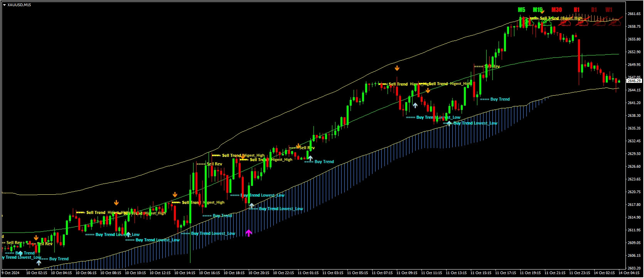Click the 10 Oct 10:15 time label
This screenshot has height=278, width=644.
coord(135,273)
